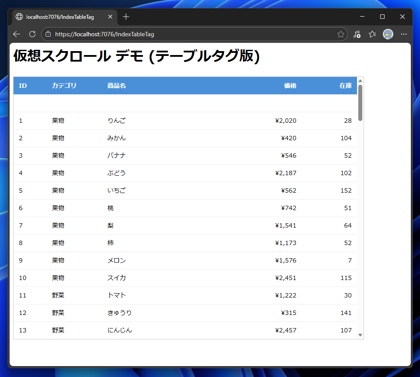
Task: Open a new browser tab
Action: click(x=126, y=17)
